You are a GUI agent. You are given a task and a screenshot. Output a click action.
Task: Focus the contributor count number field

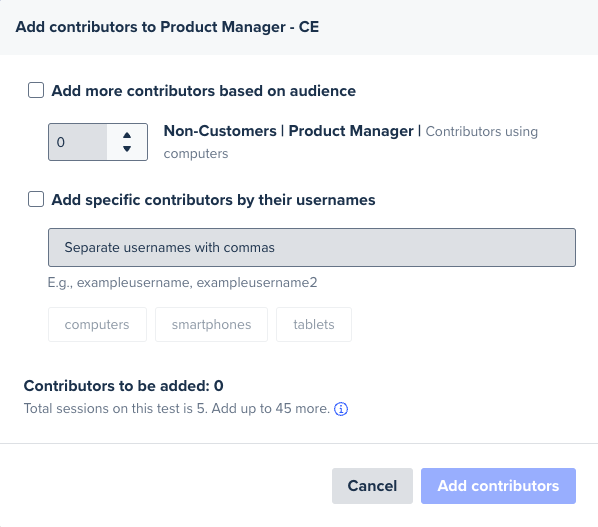[78, 142]
